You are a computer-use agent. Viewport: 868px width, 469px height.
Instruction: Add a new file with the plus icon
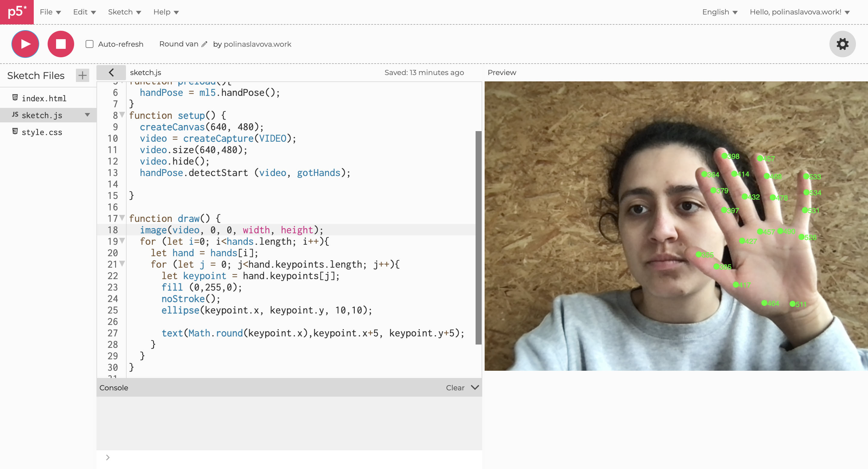pos(83,75)
